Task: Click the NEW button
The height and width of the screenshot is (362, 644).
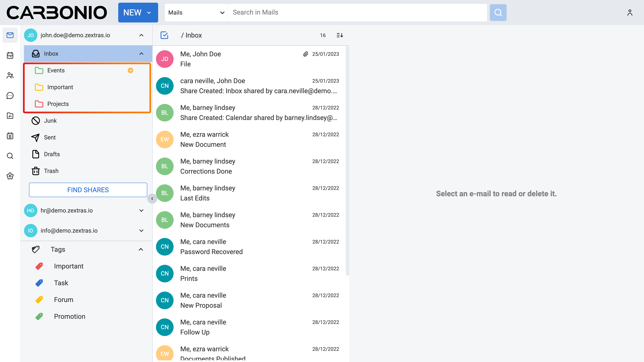Action: pos(132,13)
